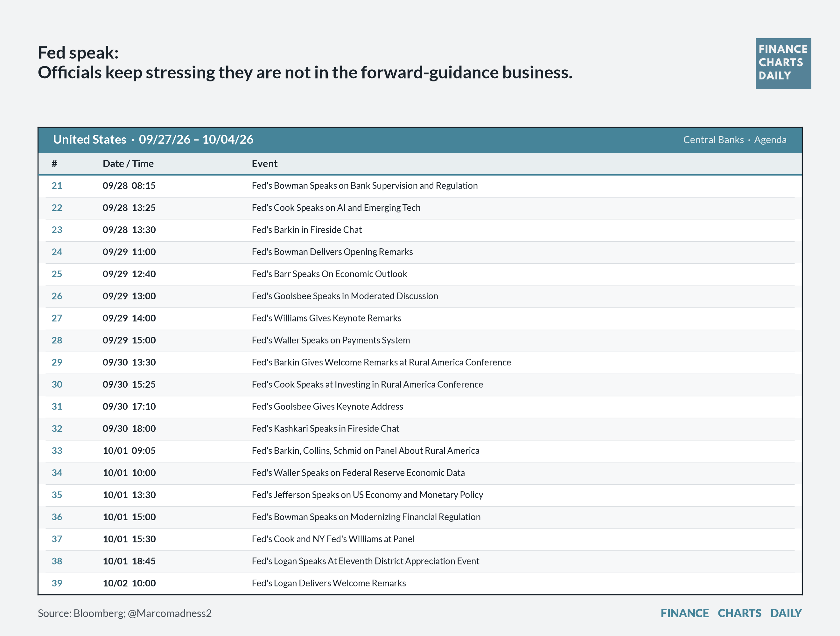Open Cook and NY Fed's Williams at Panel
The height and width of the screenshot is (636, 840).
point(333,539)
